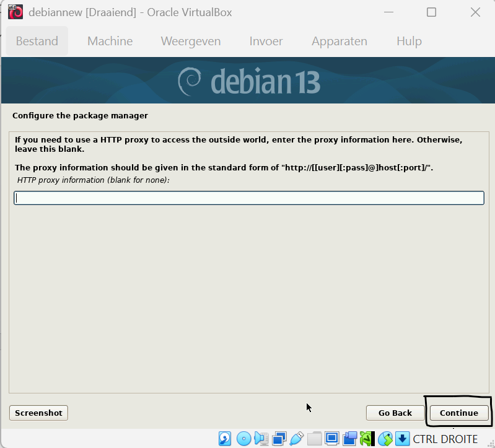495x448 pixels.
Task: Click the green turtle CPU execution icon
Action: [x=367, y=439]
